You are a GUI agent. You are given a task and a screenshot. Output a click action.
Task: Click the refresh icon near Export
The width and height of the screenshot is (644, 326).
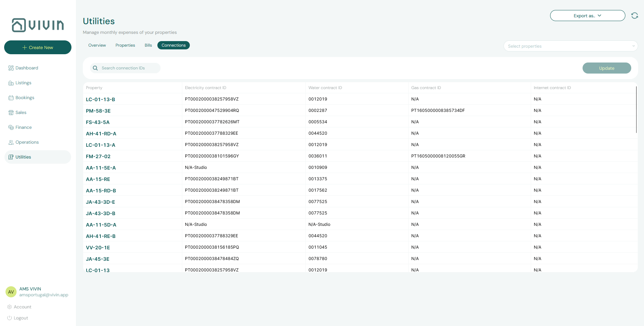tap(635, 16)
